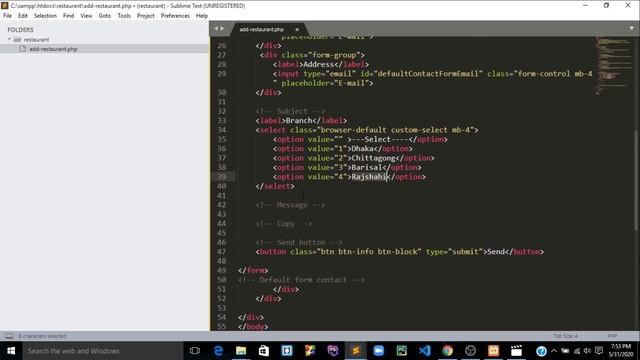
Task: Click the Send button text on line 47
Action: tap(496, 251)
